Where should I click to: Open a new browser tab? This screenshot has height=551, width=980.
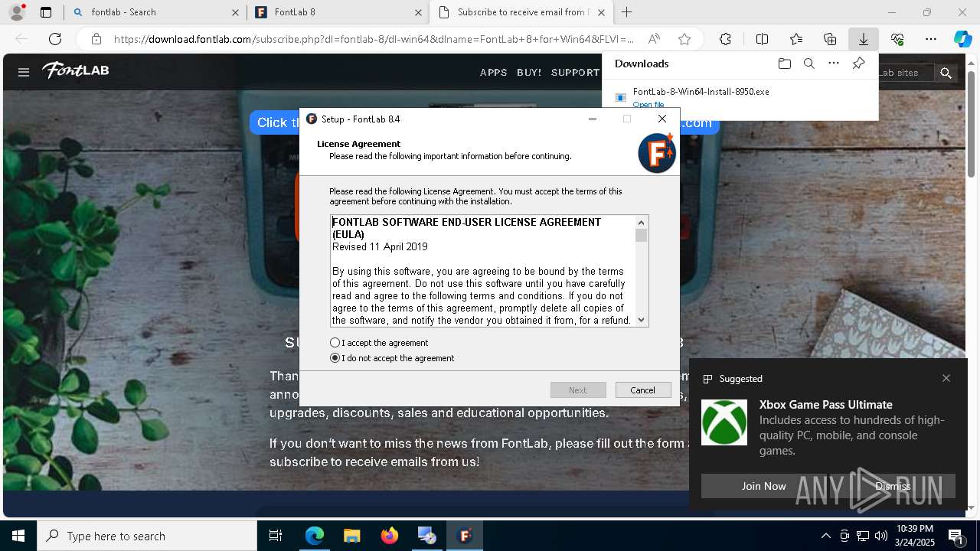627,12
